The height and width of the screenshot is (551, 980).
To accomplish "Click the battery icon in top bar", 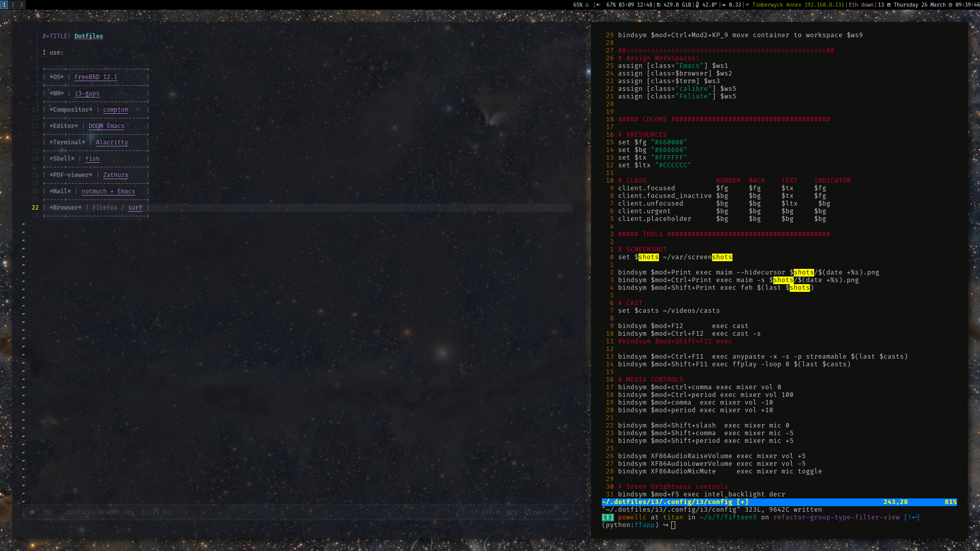I will pos(598,5).
